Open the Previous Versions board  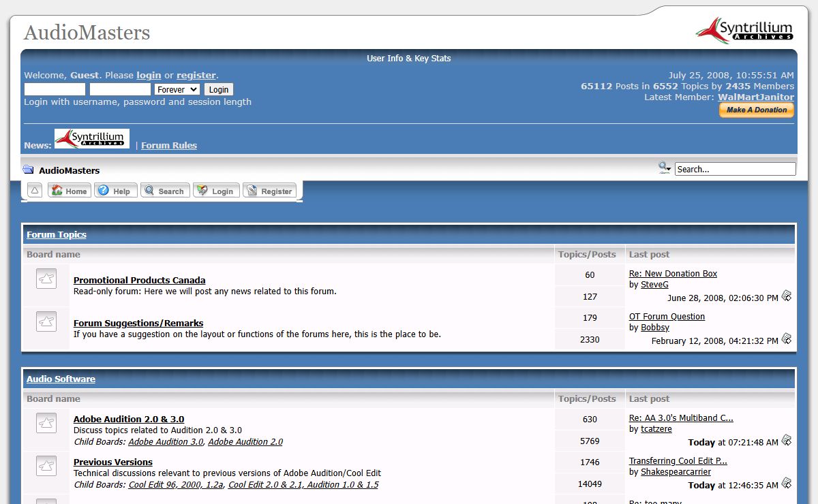pos(113,462)
